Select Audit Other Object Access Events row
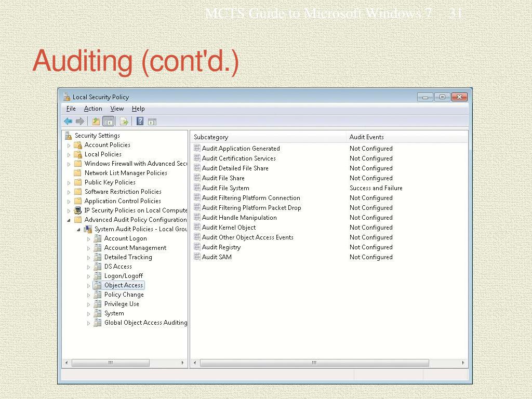 [x=247, y=237]
